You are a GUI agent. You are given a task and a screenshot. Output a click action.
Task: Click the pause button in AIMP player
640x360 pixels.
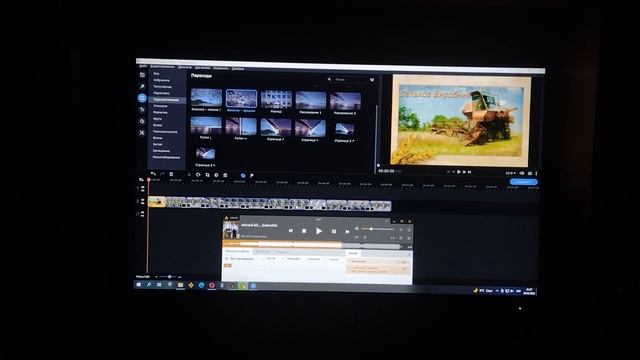click(x=333, y=231)
